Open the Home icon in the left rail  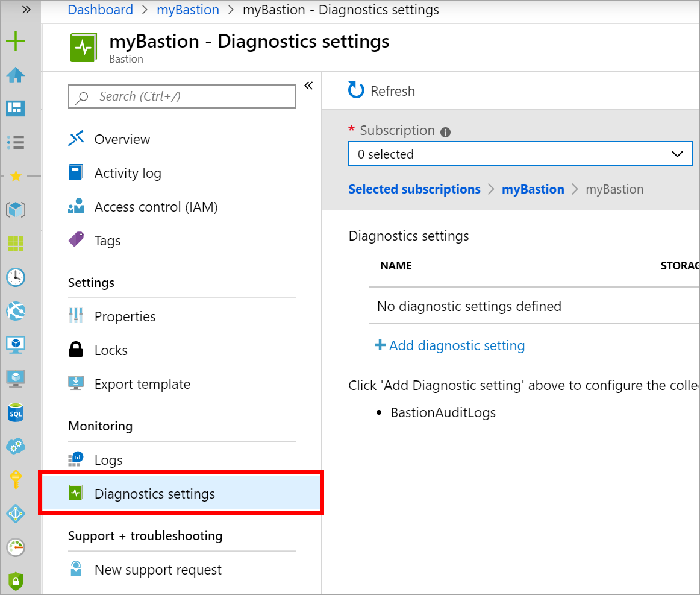15,75
